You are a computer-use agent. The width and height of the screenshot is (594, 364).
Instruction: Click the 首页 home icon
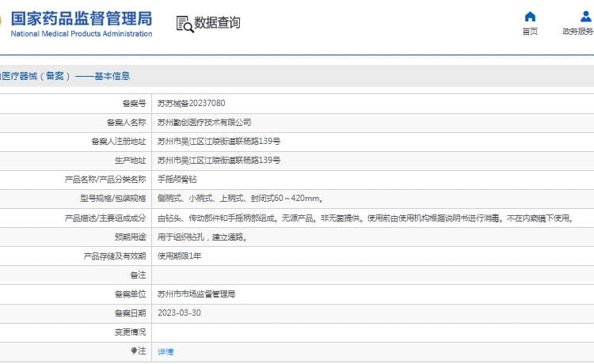(x=530, y=17)
